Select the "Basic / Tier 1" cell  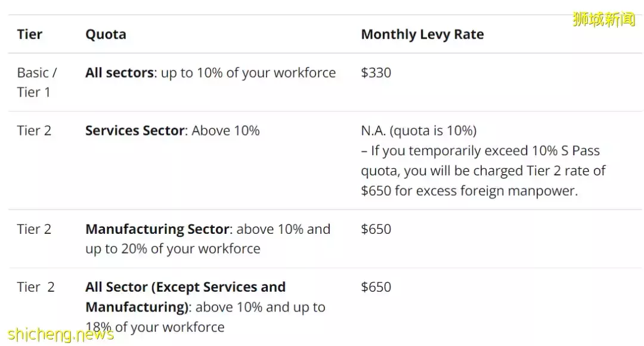[37, 82]
